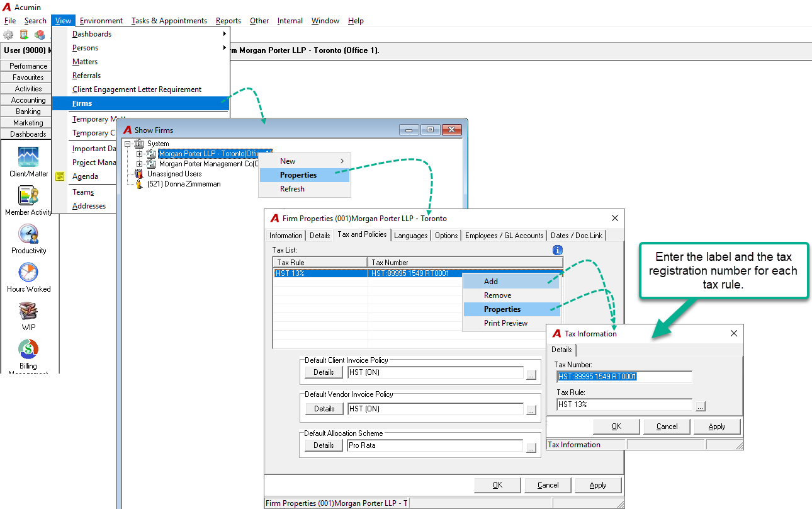Click OK in the Tax Information dialog

coord(616,426)
